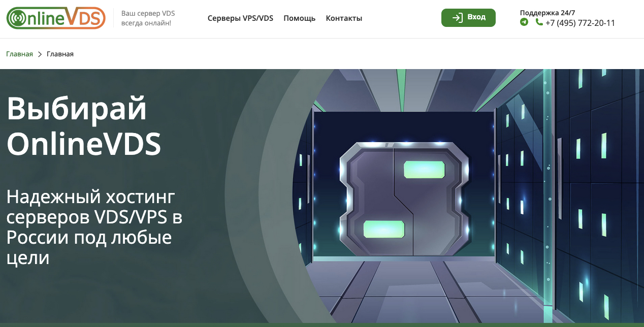Call the +7 (495) 772-20-11 number
Image resolution: width=644 pixels, height=327 pixels.
tap(580, 23)
